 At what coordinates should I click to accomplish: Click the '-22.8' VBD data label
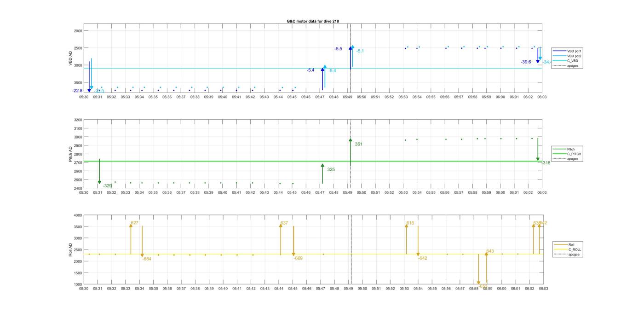[x=77, y=91]
